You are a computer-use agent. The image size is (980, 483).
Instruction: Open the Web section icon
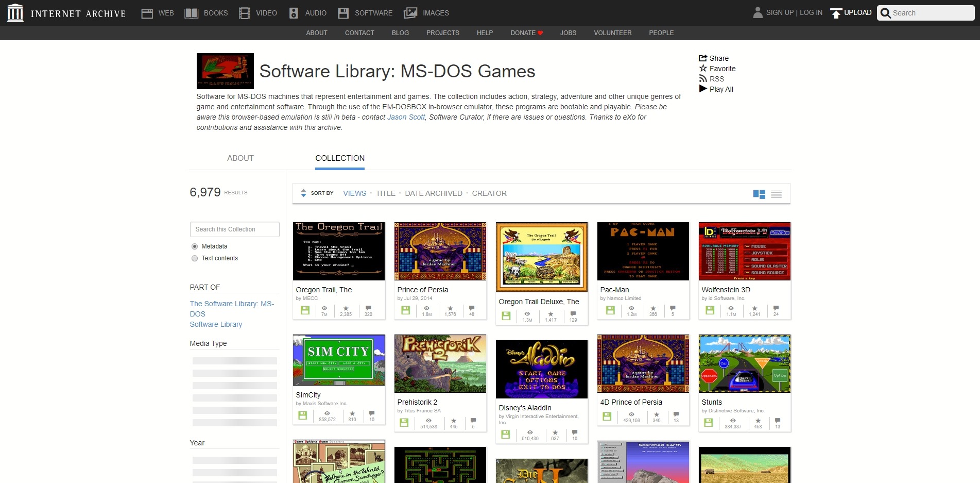click(x=147, y=13)
